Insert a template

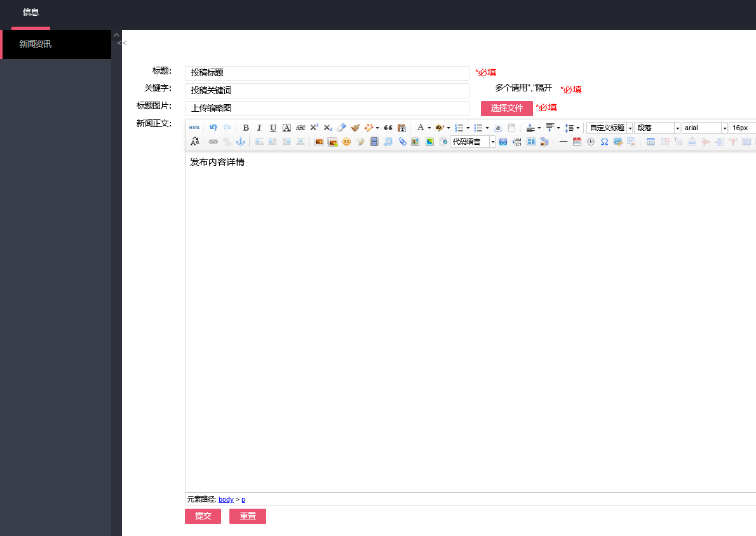click(x=531, y=142)
